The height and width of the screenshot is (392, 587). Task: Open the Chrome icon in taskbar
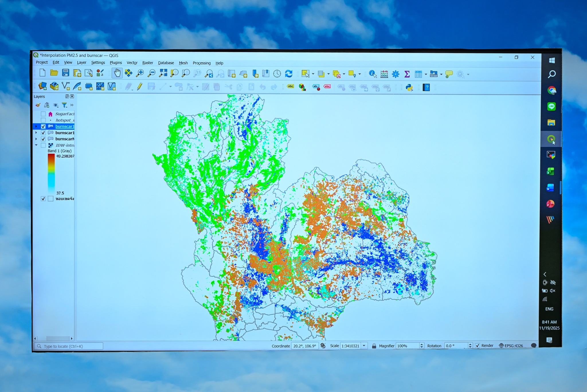tap(551, 91)
